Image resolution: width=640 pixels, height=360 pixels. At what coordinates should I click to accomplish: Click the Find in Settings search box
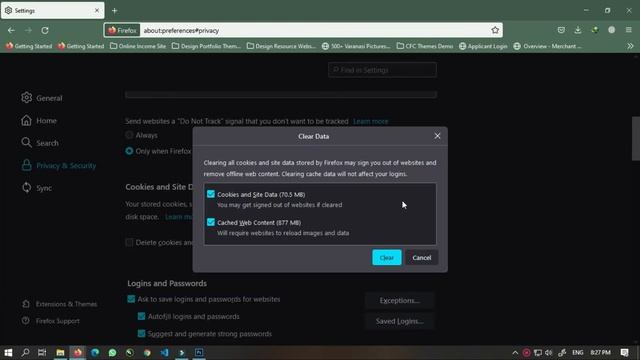pyautogui.click(x=382, y=70)
